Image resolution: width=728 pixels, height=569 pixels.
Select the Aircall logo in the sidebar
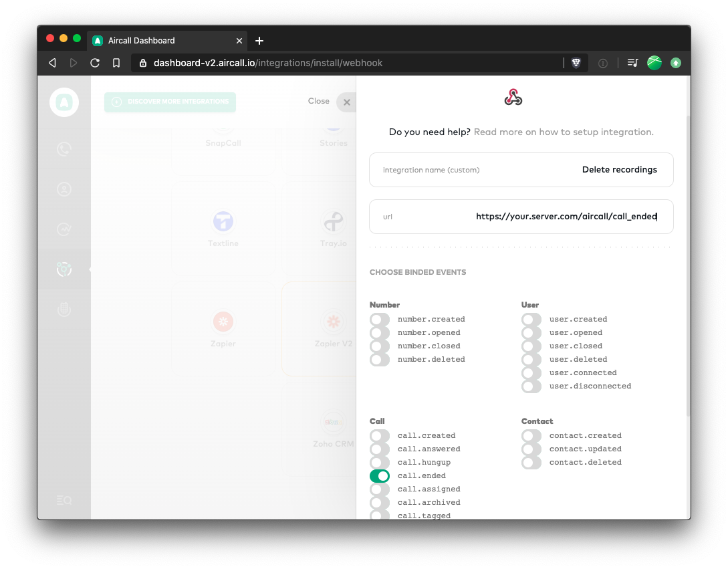[x=64, y=102]
